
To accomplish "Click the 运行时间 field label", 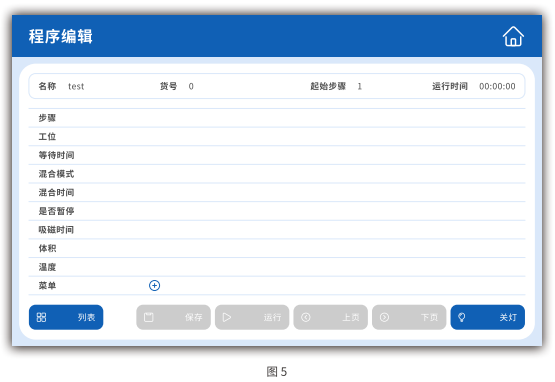I will pyautogui.click(x=450, y=86).
